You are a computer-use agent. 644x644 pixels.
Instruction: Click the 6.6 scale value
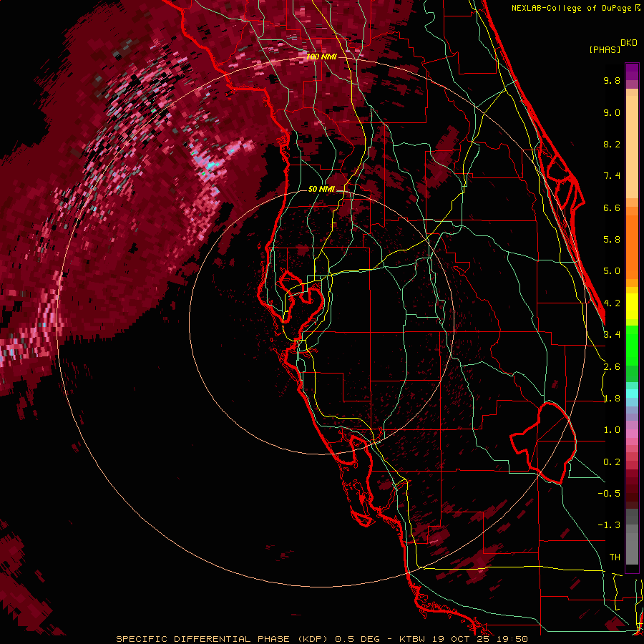click(x=612, y=208)
